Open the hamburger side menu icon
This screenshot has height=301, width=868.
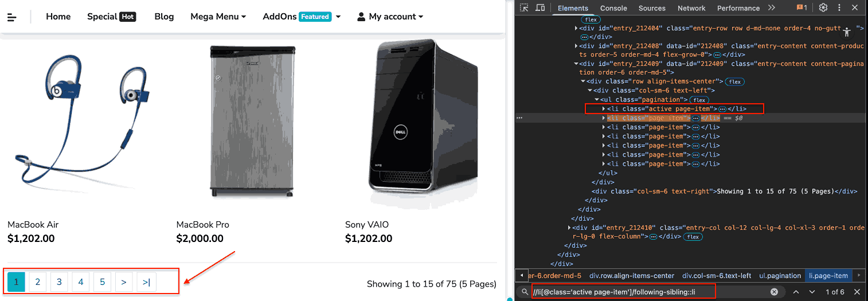tap(12, 17)
